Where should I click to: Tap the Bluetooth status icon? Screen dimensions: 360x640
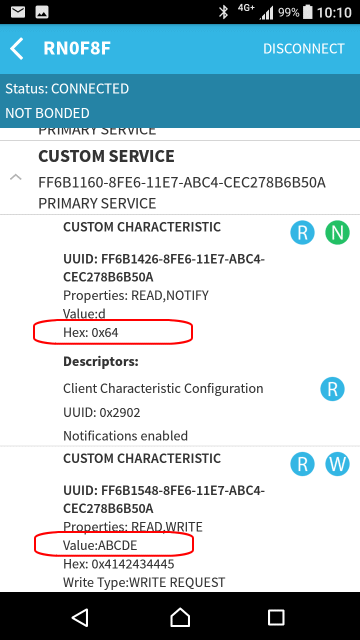point(223,12)
